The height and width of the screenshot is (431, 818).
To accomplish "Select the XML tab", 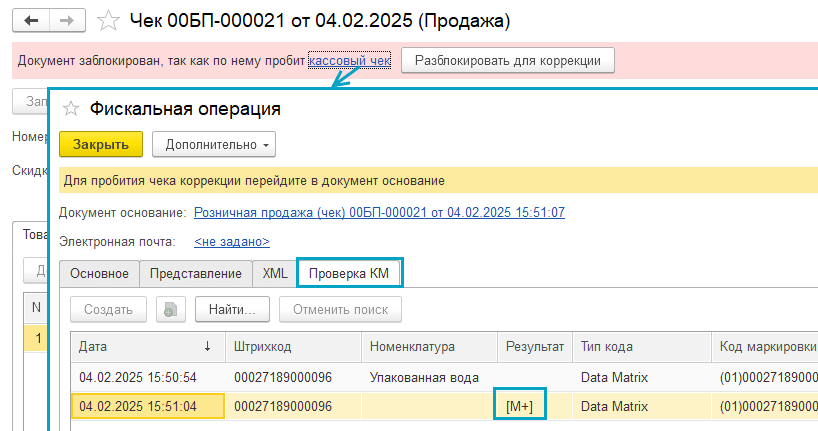I will click(275, 273).
